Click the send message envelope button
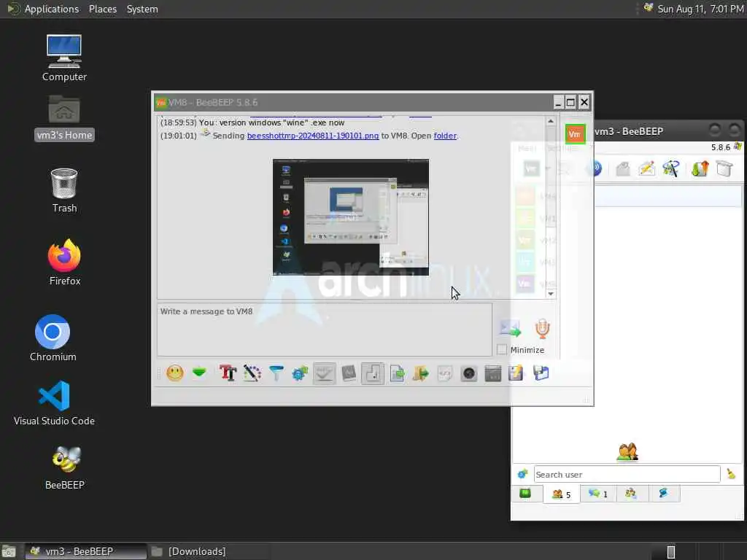 click(x=510, y=329)
